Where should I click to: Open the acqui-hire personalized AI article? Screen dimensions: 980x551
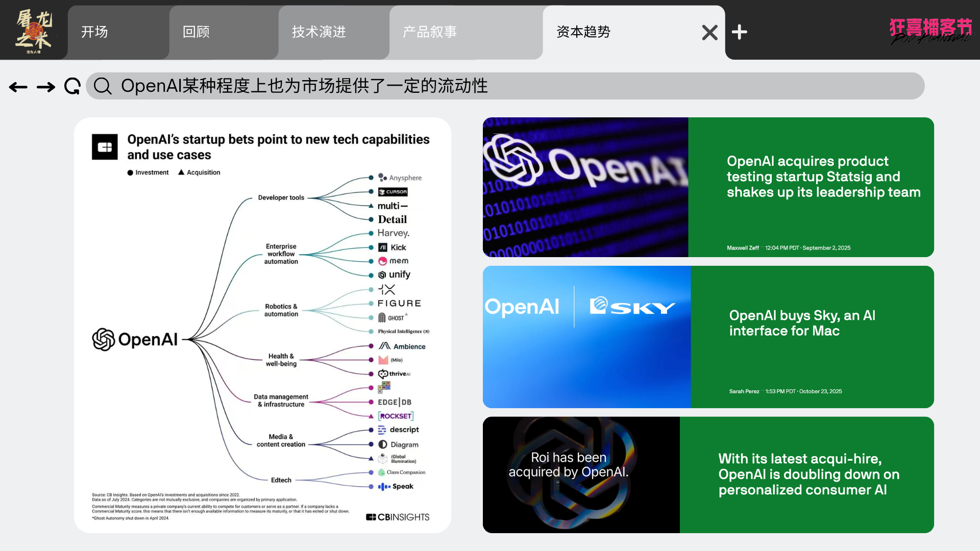[x=808, y=474]
